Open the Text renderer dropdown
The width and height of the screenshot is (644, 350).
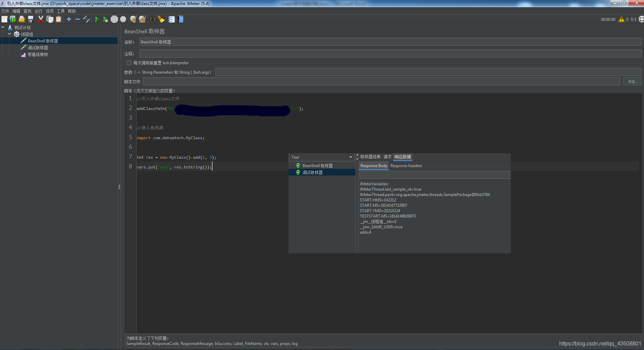[x=321, y=157]
